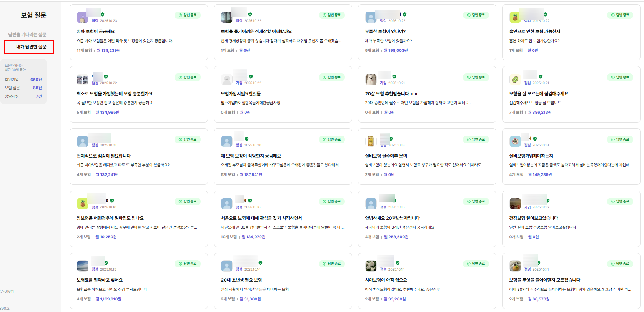Click can avatar on '실비보험 필수여부 문의' card
644x312 pixels.
371,141
